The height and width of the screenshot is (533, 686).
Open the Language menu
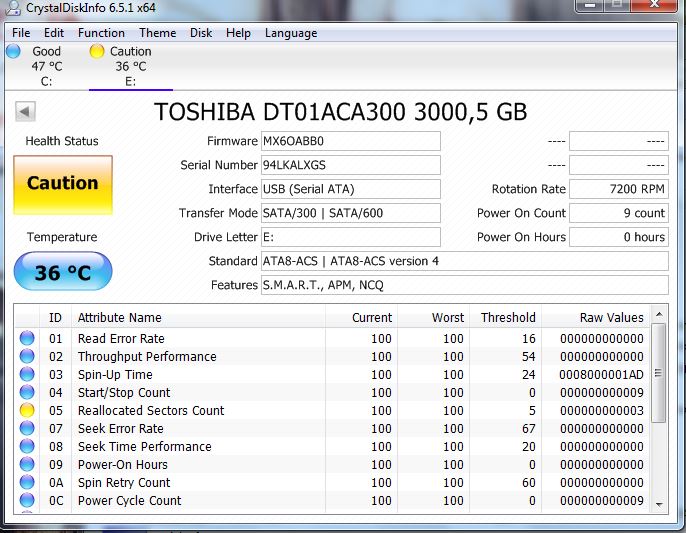pos(291,33)
